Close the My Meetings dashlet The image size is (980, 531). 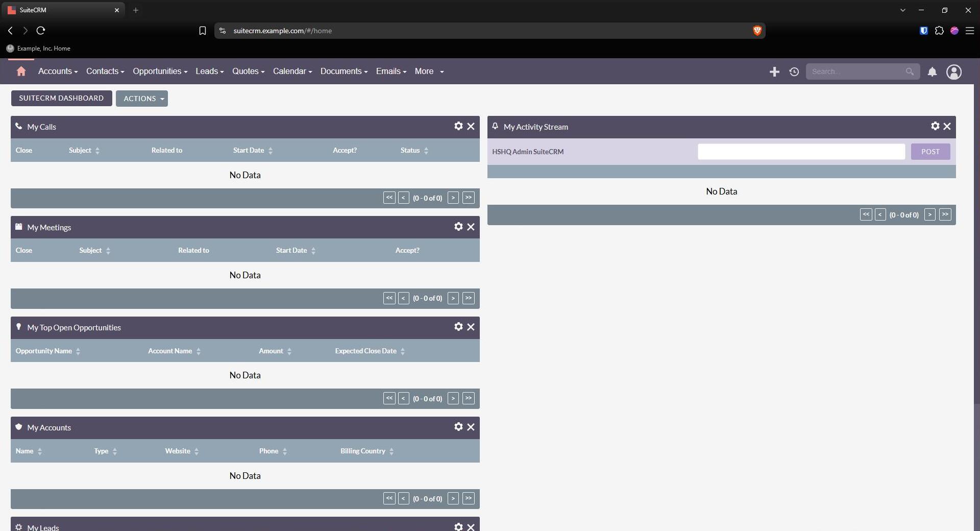[x=471, y=227]
